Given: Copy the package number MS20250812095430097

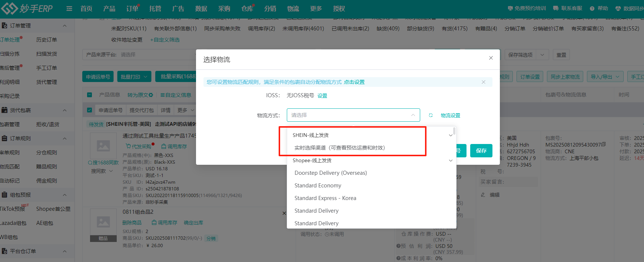Looking at the screenshot, I should pyautogui.click(x=604, y=144).
